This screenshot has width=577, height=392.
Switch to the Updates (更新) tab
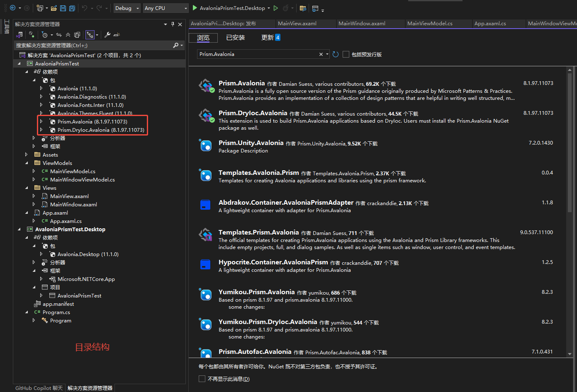(270, 38)
